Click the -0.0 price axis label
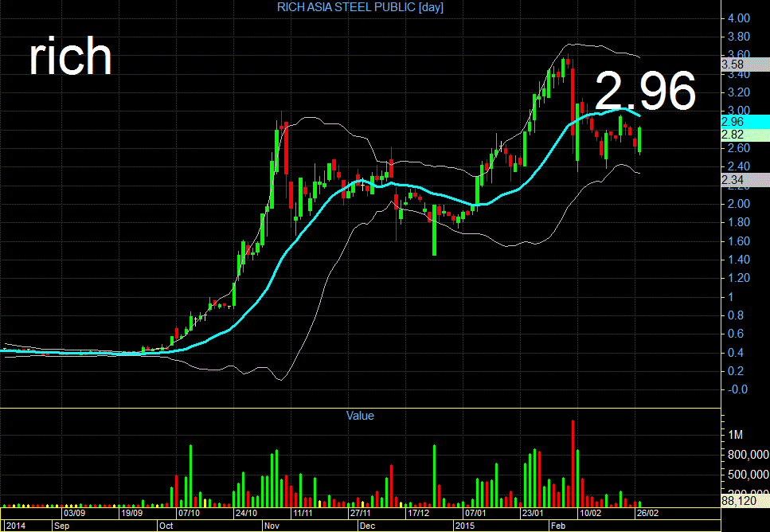This screenshot has height=532, width=770. point(737,389)
